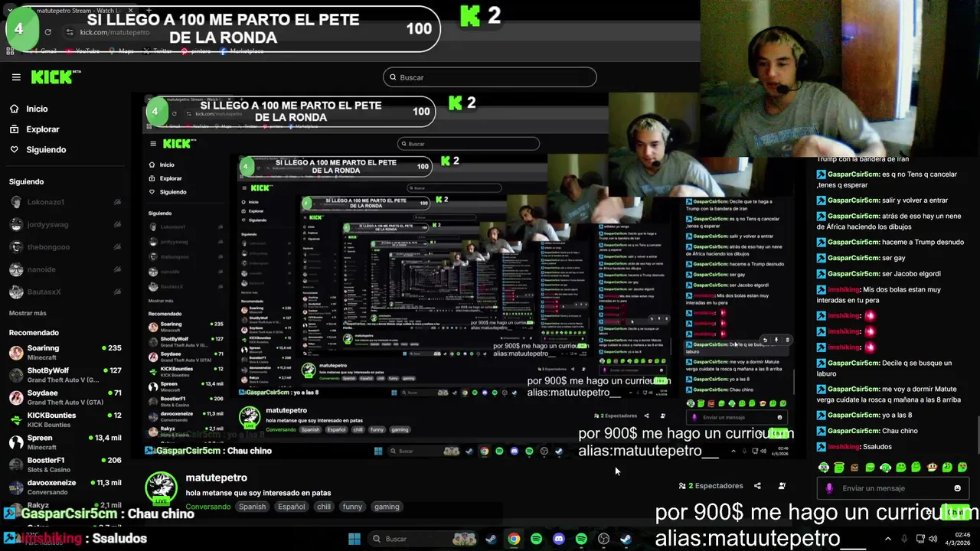Screen dimensions: 980x551
Task: Click the last emote in chat emote row
Action: [962, 467]
